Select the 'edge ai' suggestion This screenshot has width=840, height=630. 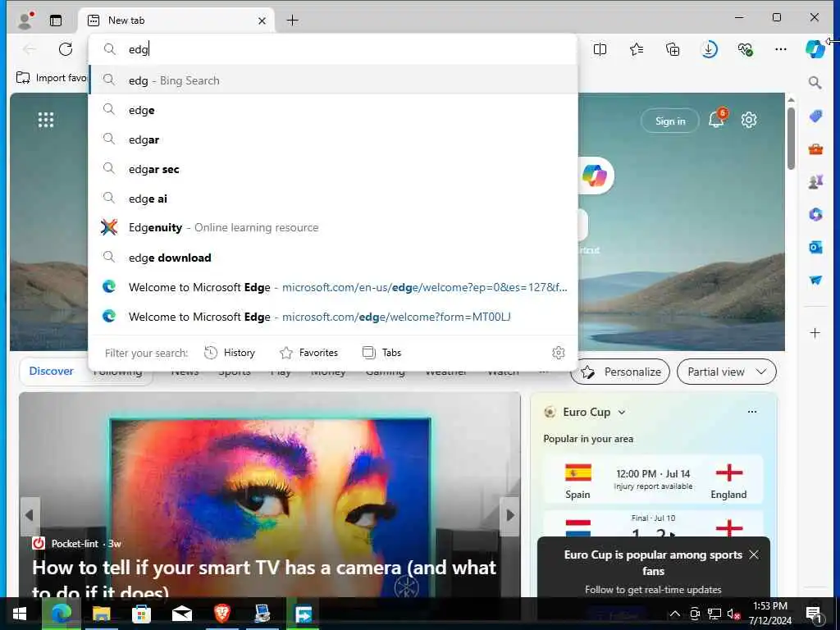point(333,199)
